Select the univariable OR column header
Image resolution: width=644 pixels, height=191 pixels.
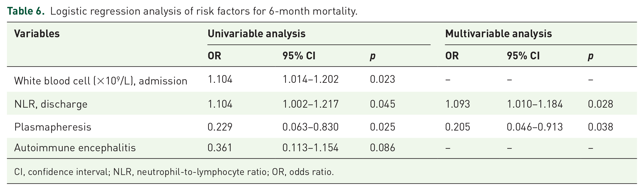pos(214,56)
